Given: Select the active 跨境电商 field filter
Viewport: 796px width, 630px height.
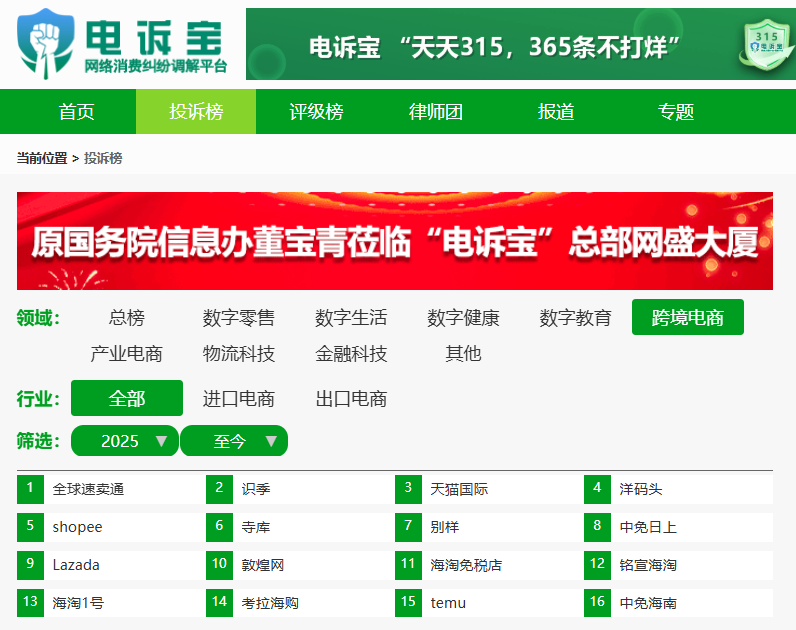Looking at the screenshot, I should [687, 317].
